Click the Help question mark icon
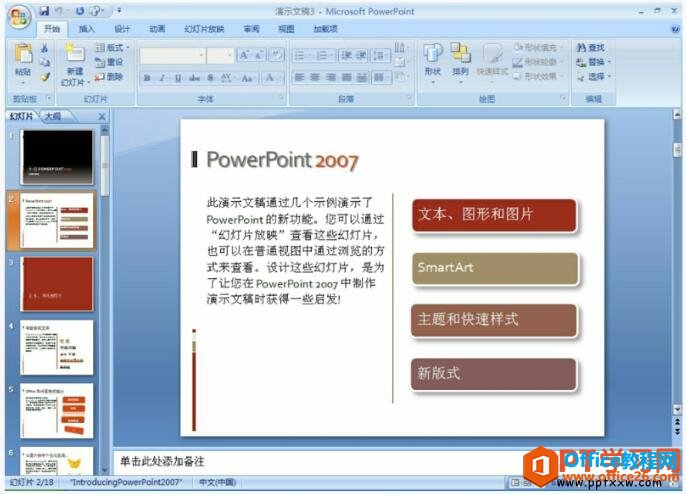This screenshot has height=494, width=686. coord(675,29)
